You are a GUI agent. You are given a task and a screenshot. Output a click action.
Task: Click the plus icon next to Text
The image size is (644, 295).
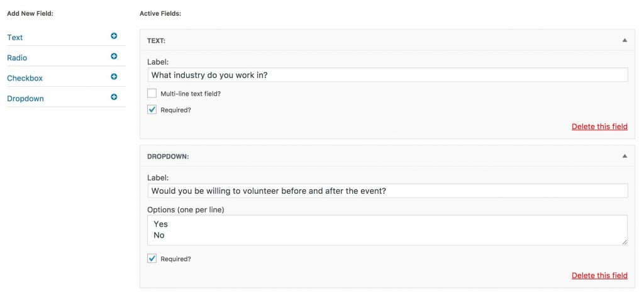[x=114, y=36]
